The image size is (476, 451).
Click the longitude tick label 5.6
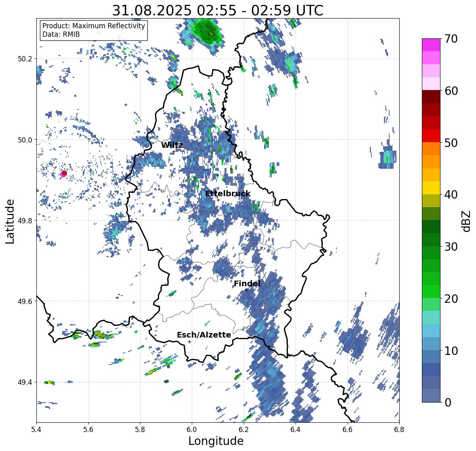88,430
